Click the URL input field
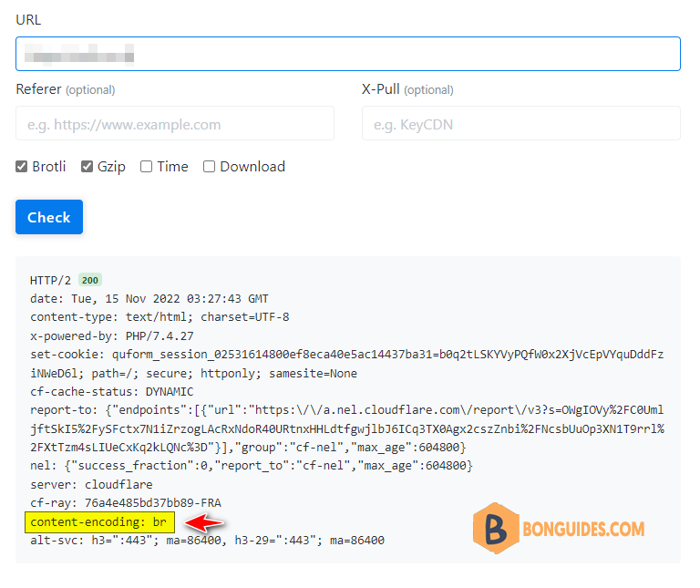The width and height of the screenshot is (700, 588). pos(348,54)
